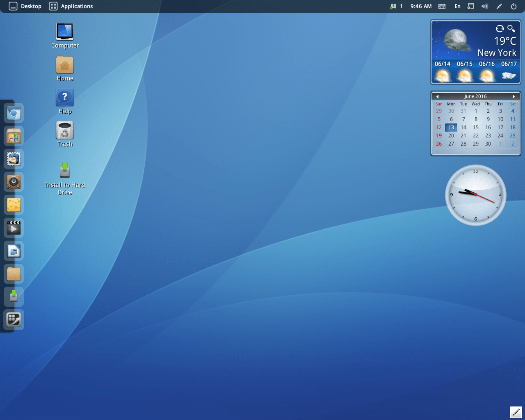Viewport: 525px width, 420px height.
Task: Launch the Thunderbird mail client
Action: pyautogui.click(x=14, y=159)
